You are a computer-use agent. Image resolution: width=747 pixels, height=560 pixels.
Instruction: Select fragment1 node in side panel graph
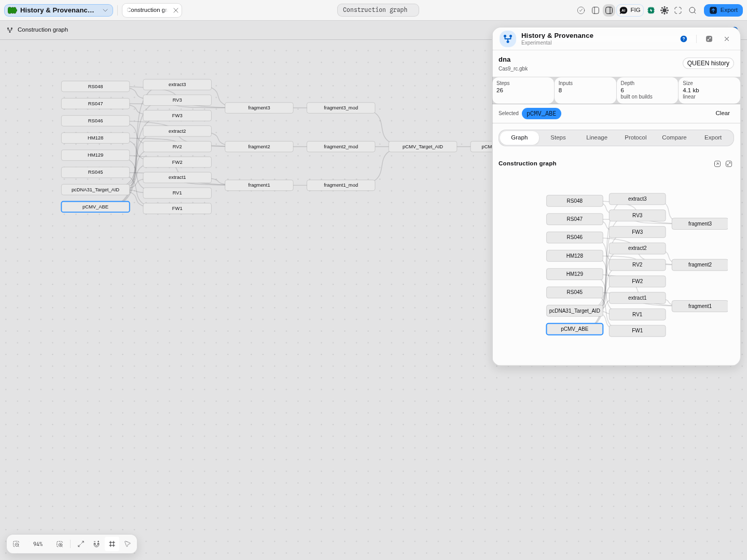coord(700,306)
